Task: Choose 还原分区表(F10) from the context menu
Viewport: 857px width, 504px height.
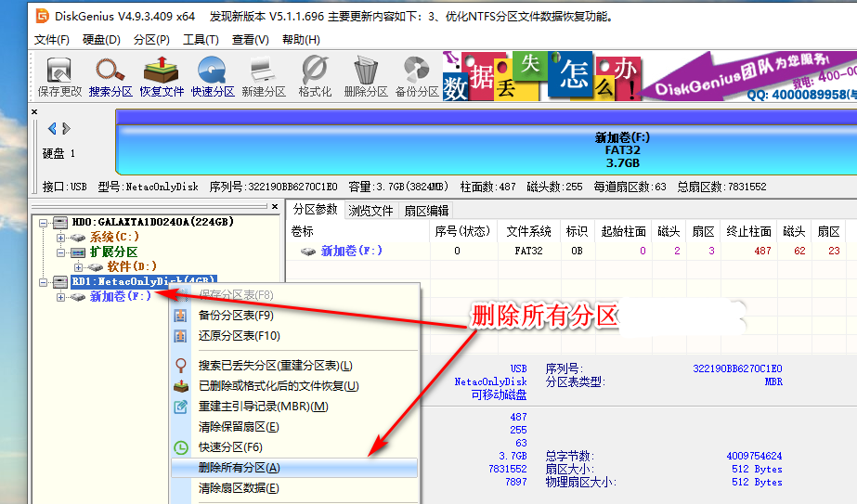Action: pos(294,336)
